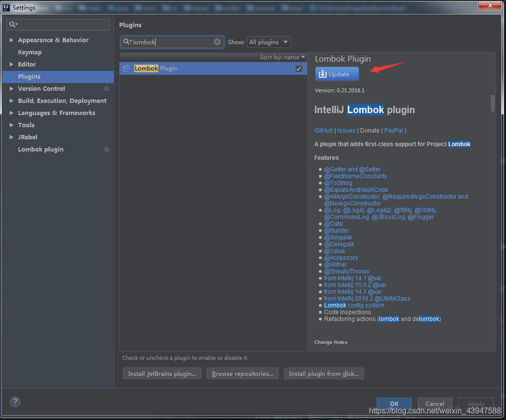Open the @Accessors link
The height and width of the screenshot is (420, 506).
pyautogui.click(x=341, y=257)
